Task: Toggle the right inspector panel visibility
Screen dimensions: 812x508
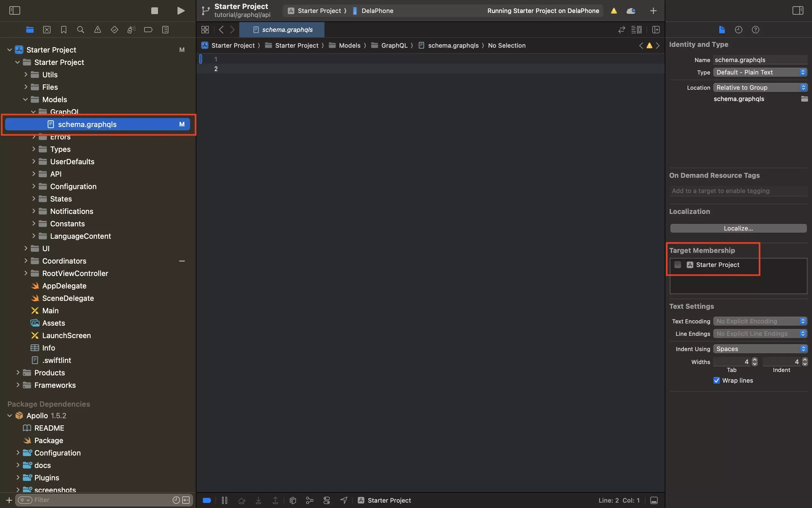Action: coord(798,11)
